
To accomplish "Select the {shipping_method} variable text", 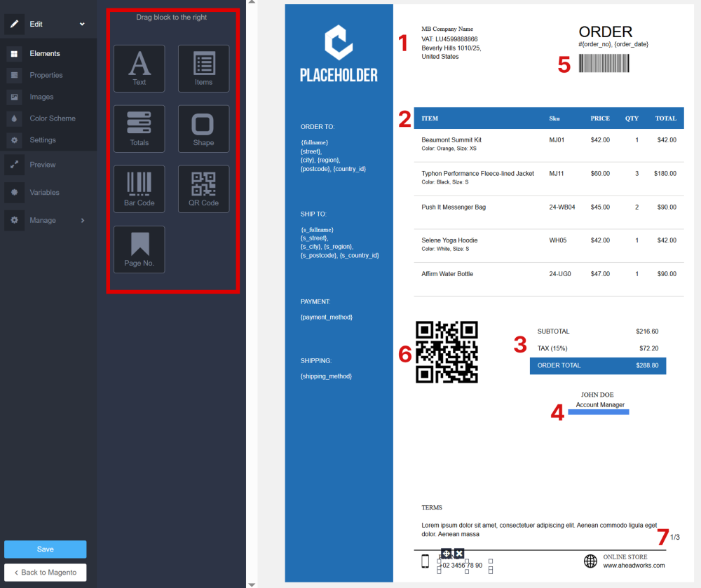I will (x=326, y=376).
